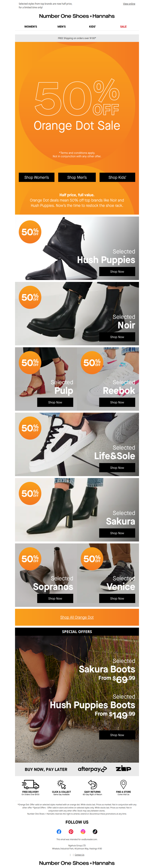
Task: Click the Afterpay logo
Action: click(92, 769)
